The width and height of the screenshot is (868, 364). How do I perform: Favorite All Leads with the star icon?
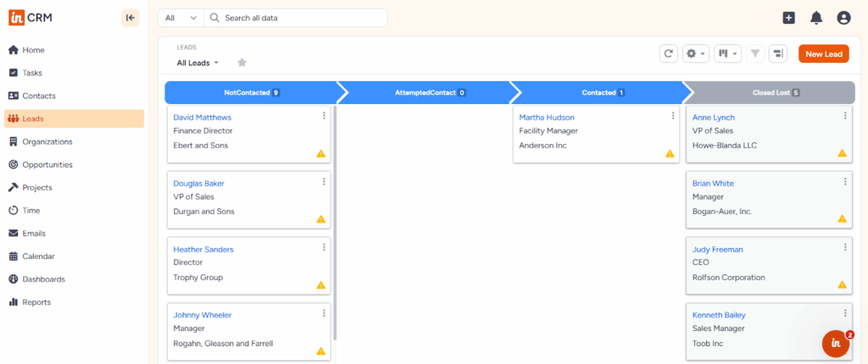[242, 63]
